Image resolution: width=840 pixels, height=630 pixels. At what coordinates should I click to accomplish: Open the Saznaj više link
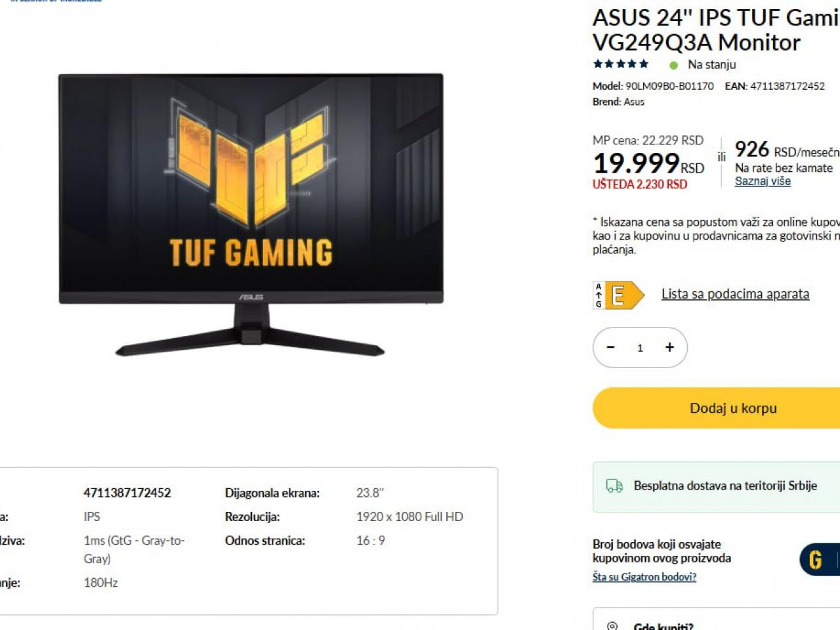click(763, 181)
